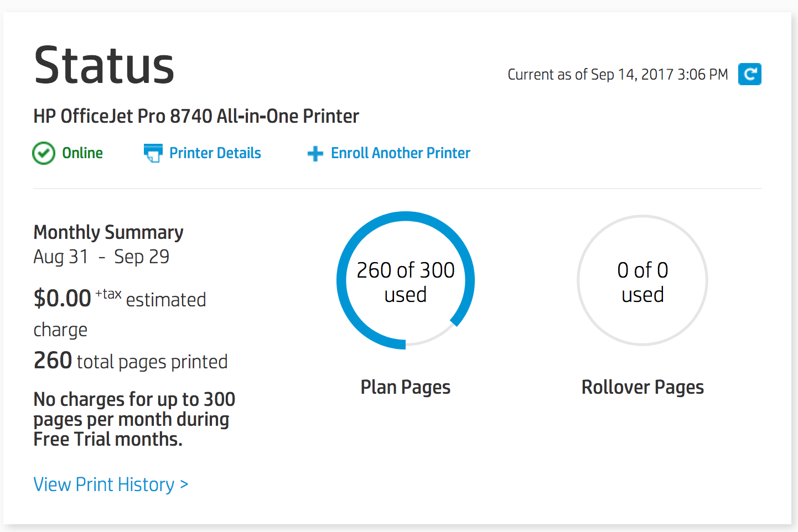Click the Plan Pages label
798x532 pixels.
pos(406,388)
